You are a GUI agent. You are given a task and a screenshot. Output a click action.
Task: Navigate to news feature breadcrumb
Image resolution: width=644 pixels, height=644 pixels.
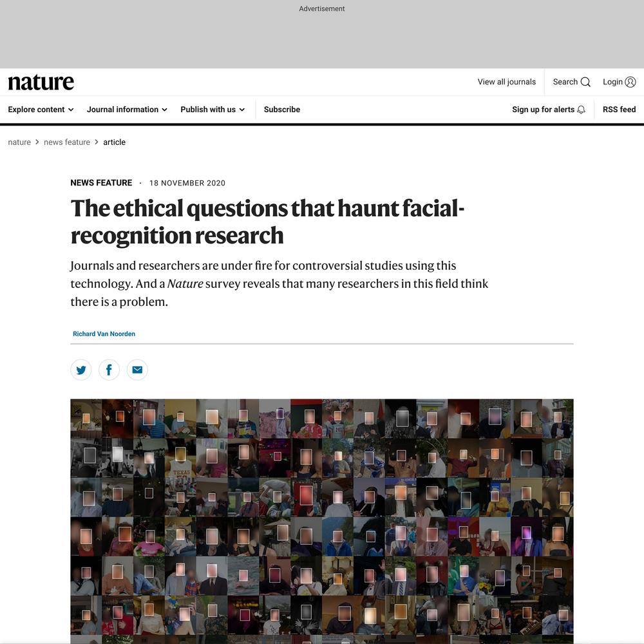tap(67, 142)
